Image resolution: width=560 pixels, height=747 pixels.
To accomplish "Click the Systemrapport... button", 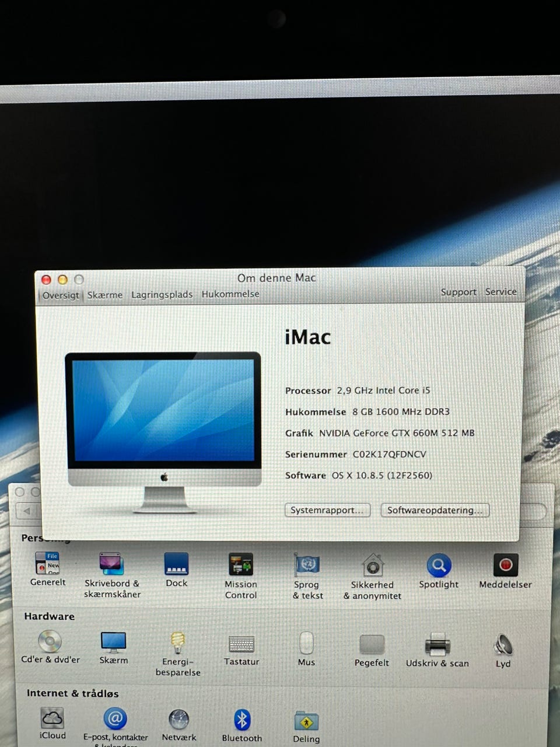I will 327,510.
